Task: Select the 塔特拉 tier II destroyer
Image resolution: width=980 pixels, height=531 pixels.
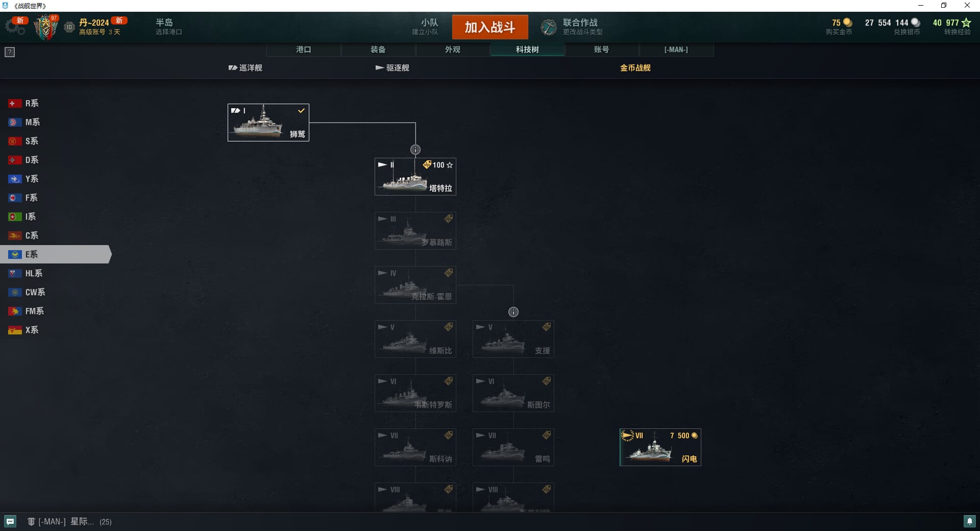Action: click(415, 177)
